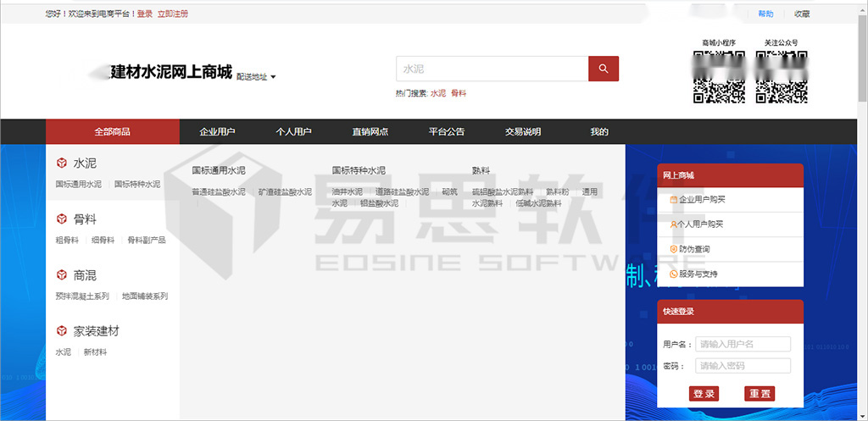Click the 防伪查询 shield icon
Screen dimensions: 868x421
(x=674, y=249)
